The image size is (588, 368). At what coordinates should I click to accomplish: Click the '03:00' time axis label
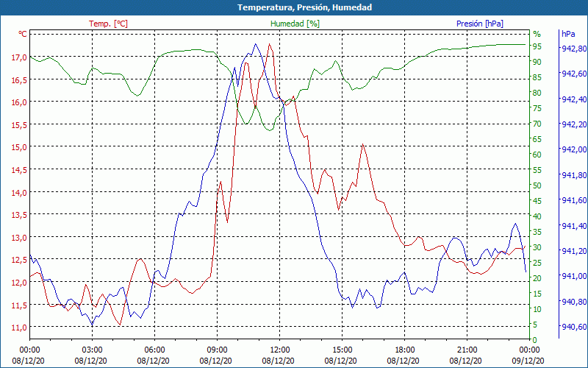92,350
